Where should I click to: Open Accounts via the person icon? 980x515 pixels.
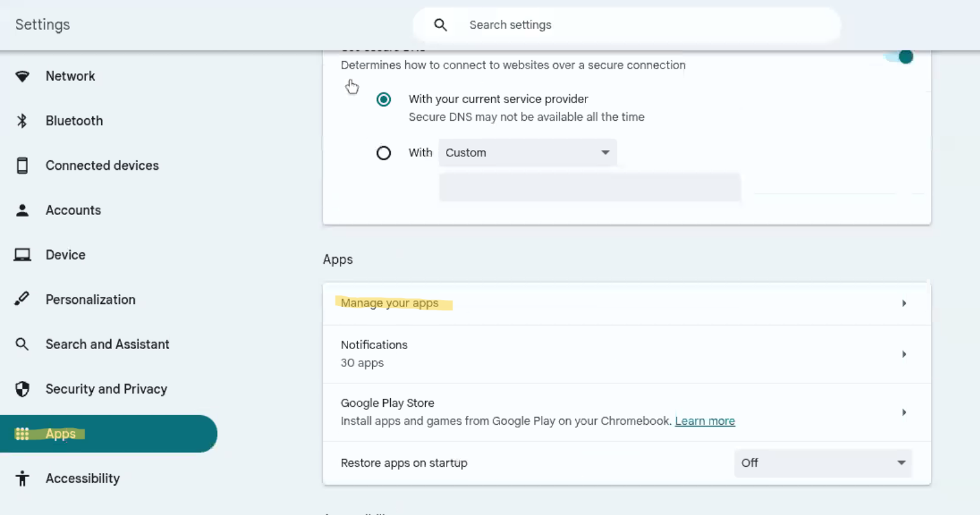pos(22,210)
